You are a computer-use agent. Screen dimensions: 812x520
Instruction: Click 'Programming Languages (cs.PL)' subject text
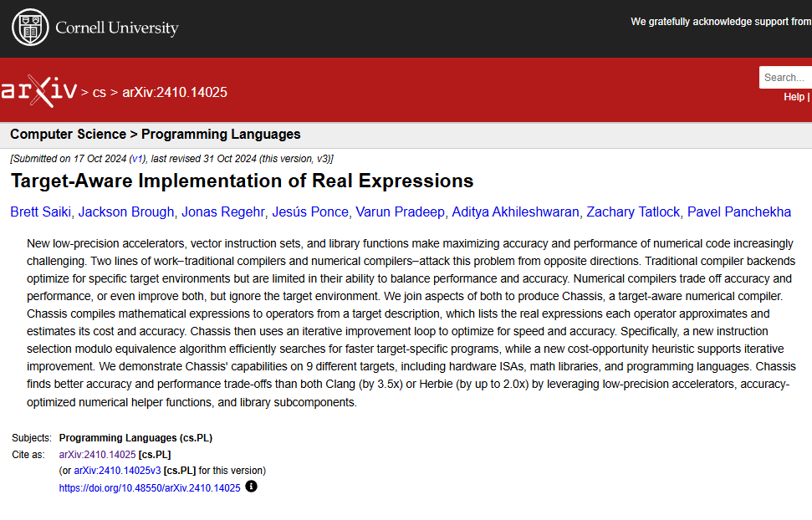(135, 438)
